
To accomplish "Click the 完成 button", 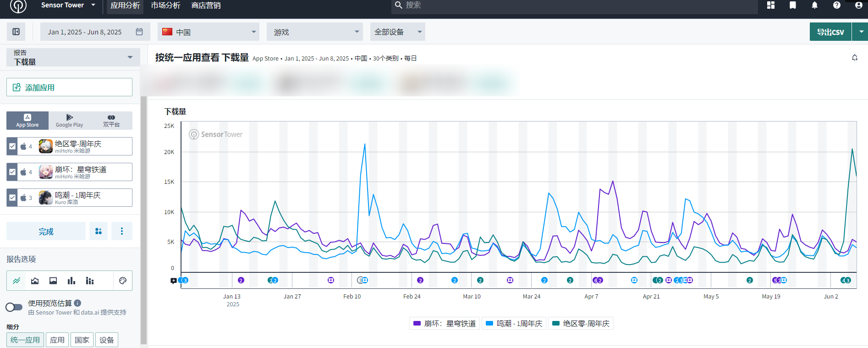I will pos(46,231).
